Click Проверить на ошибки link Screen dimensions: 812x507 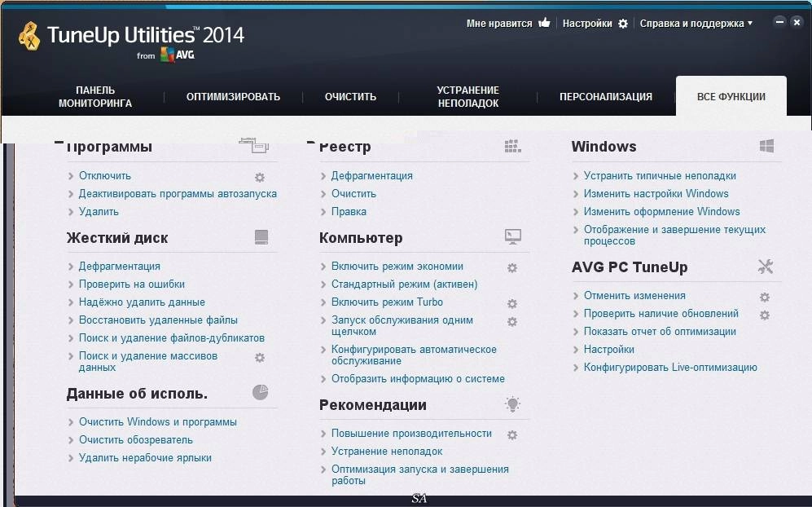(x=132, y=284)
